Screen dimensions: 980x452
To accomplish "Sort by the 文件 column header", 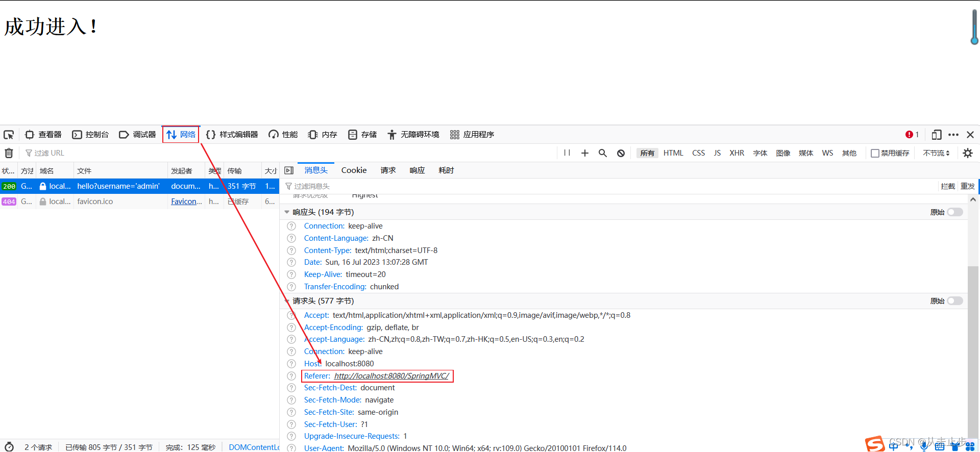I will coord(120,171).
